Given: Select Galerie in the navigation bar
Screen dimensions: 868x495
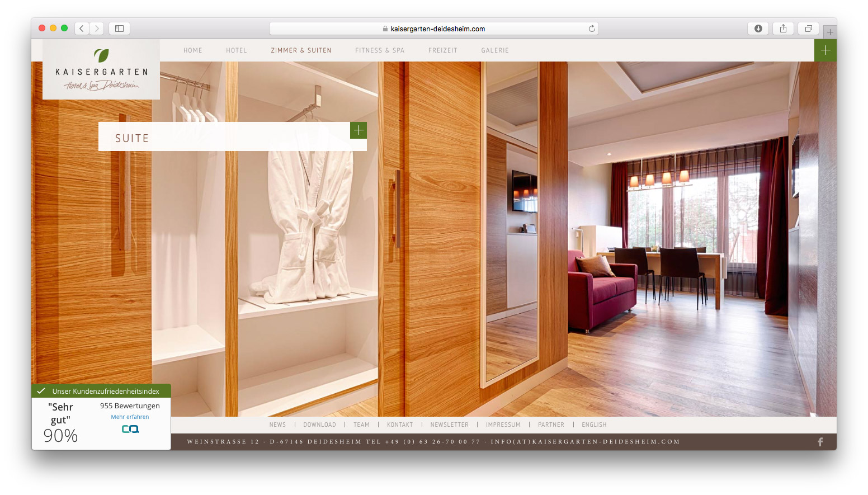Looking at the screenshot, I should click(x=495, y=50).
